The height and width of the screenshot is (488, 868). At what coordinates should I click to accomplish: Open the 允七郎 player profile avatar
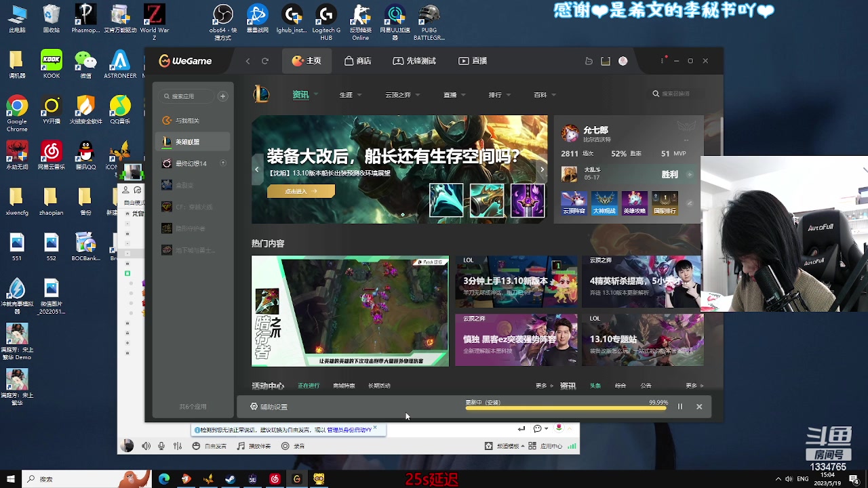tap(571, 133)
